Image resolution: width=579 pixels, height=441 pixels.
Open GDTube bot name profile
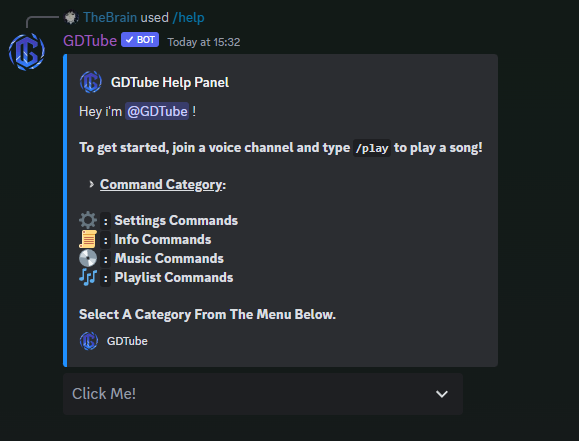tap(90, 41)
